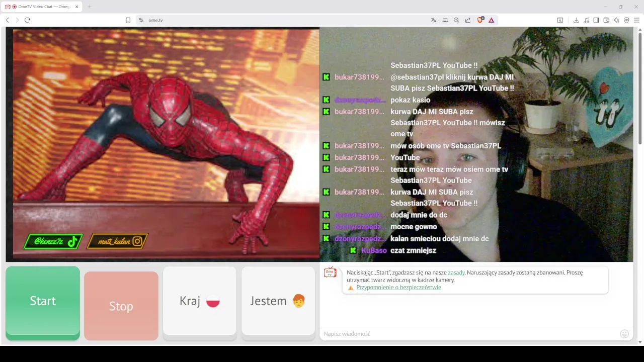Go forward in browser history
Screen dimensions: 644x362
point(18,20)
